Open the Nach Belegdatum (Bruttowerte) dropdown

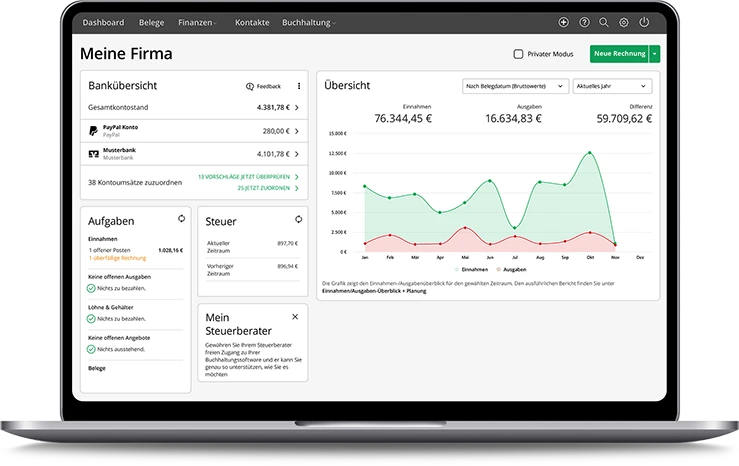515,87
